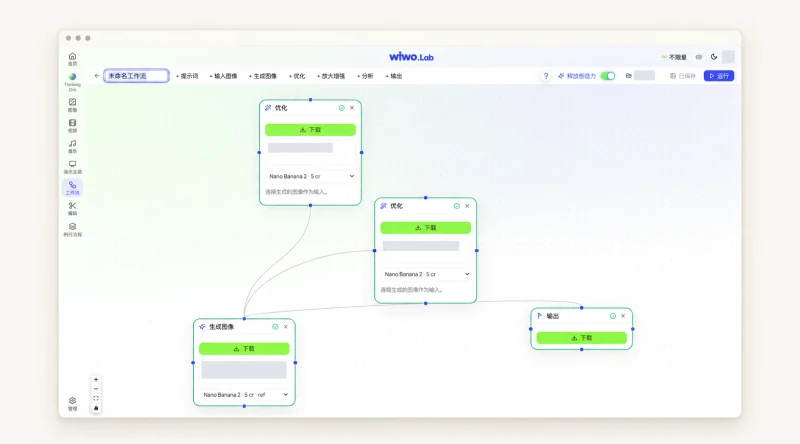Viewport: 800px width, 444px height.
Task: Close the output (输出) node
Action: pos(623,316)
